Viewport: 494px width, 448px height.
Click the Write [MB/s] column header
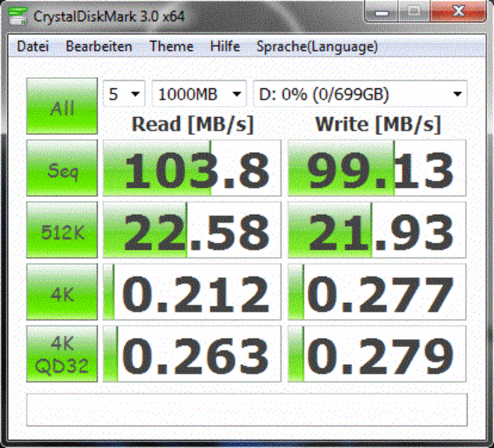377,125
